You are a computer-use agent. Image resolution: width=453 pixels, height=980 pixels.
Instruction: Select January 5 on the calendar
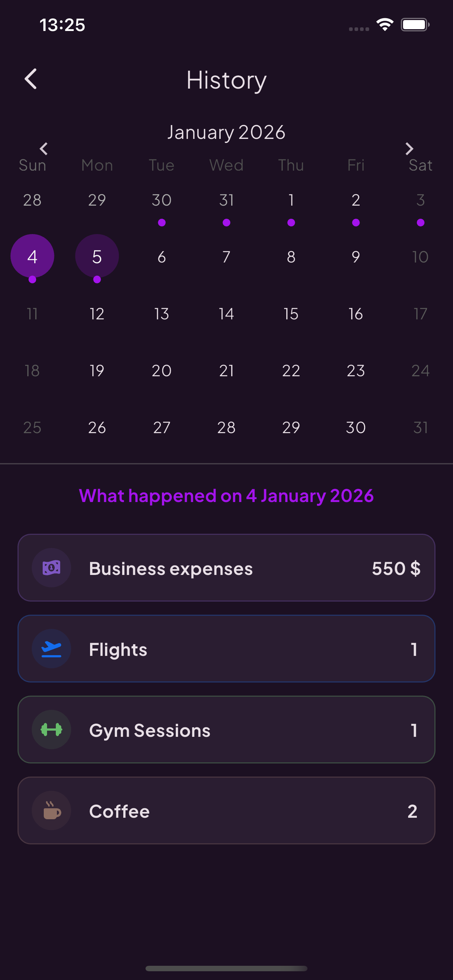coord(97,257)
